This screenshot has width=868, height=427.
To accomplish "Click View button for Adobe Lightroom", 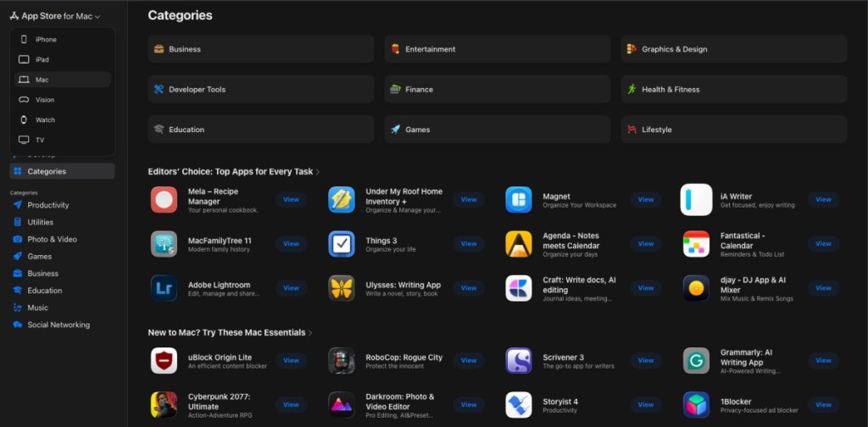I will 292,288.
